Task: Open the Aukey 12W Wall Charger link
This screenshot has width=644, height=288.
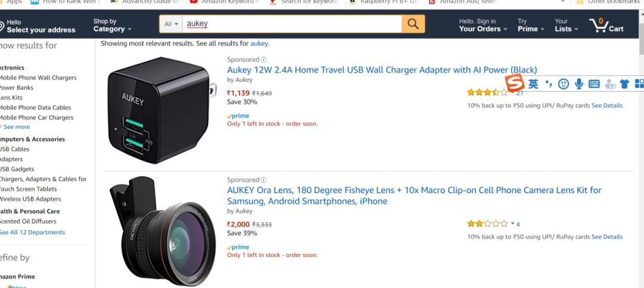Action: tap(382, 70)
